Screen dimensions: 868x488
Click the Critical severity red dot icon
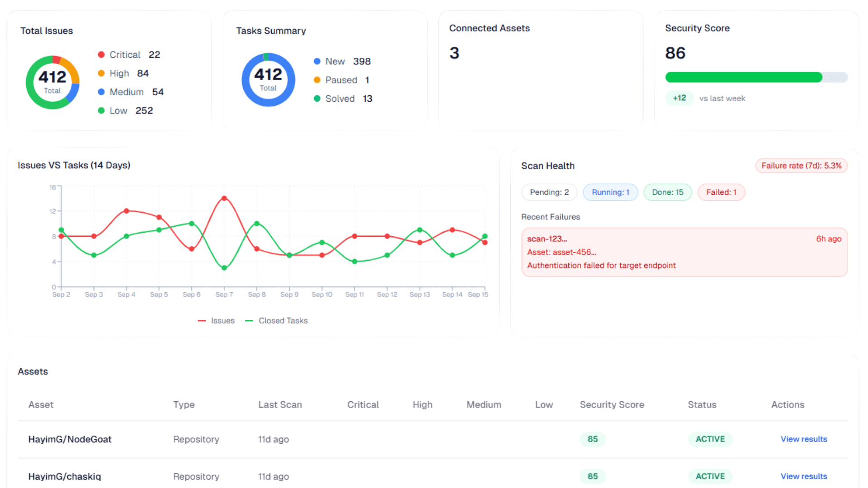(x=101, y=54)
